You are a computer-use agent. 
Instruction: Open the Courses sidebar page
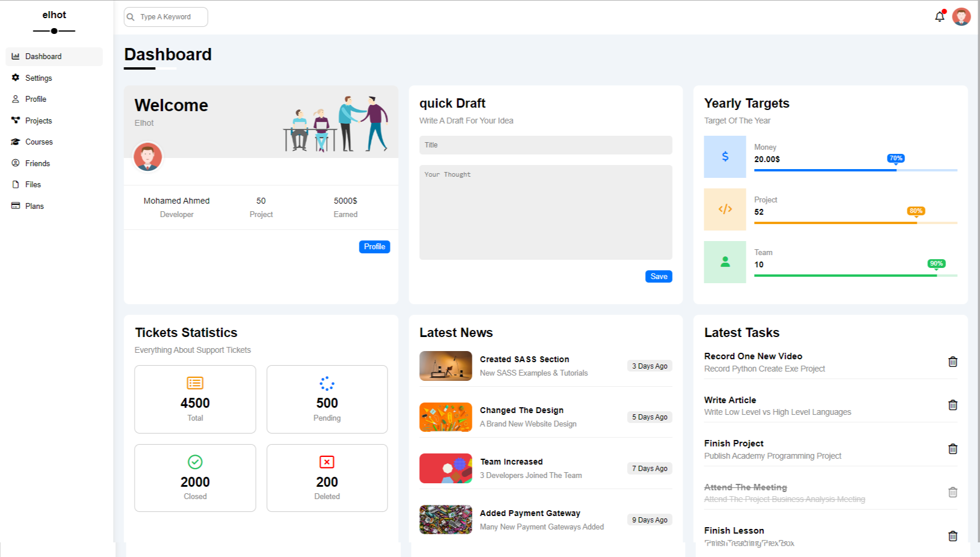[39, 142]
